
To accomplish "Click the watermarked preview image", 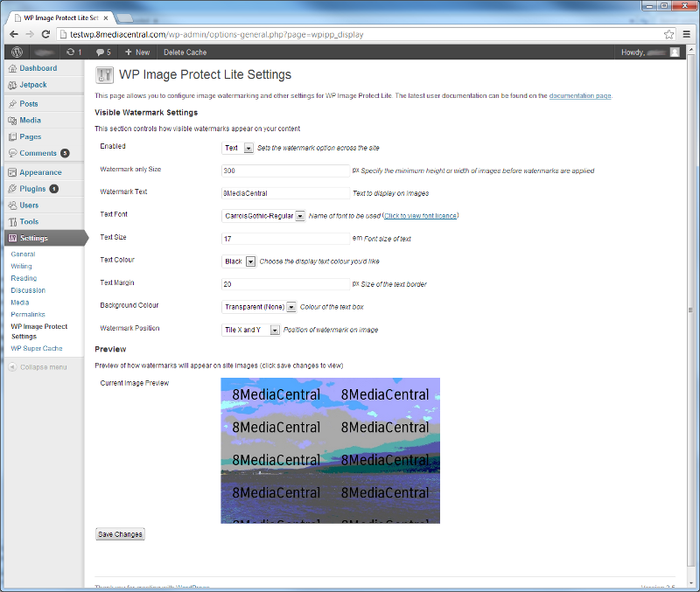I will pos(331,450).
